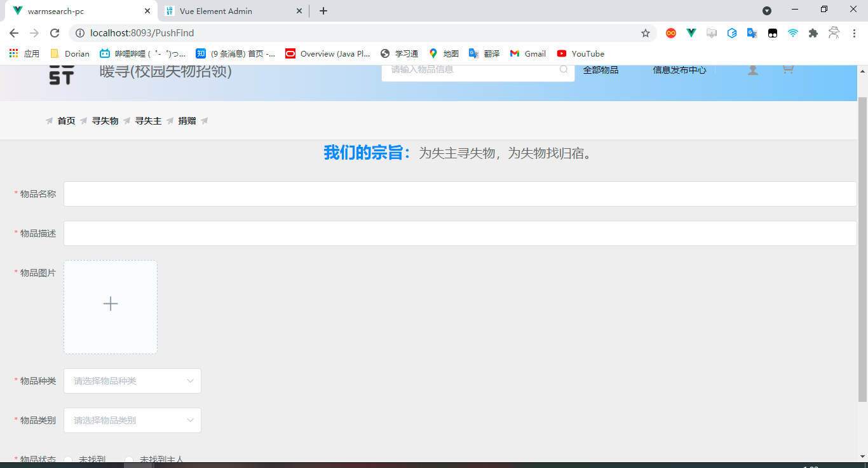The image size is (868, 468).
Task: Open the 翻译 bookmark
Action: [484, 53]
